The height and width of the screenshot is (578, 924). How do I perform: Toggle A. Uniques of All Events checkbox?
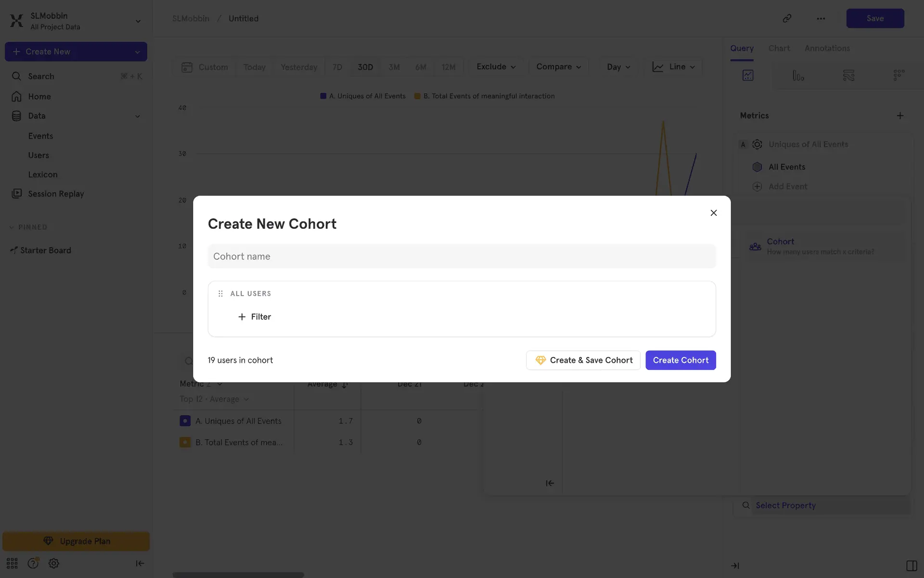185,421
